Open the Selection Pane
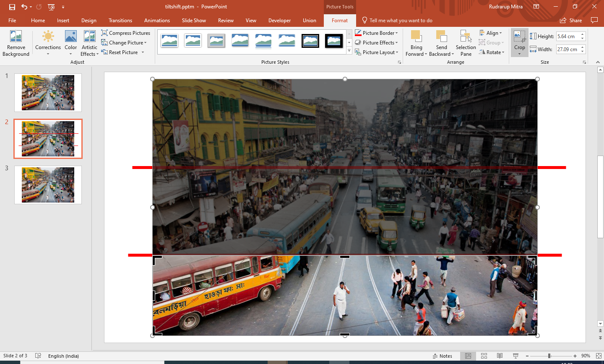604x364 pixels. click(466, 43)
